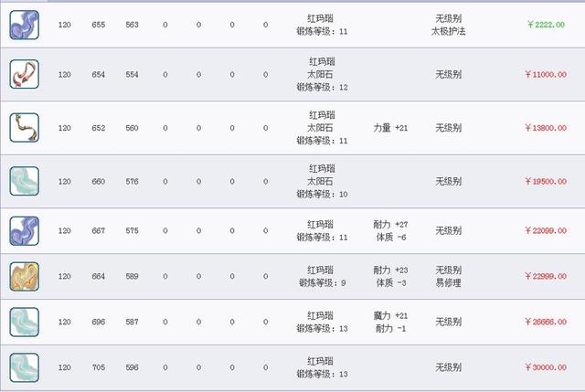Open the ¥11000.00 price link

tap(543, 75)
